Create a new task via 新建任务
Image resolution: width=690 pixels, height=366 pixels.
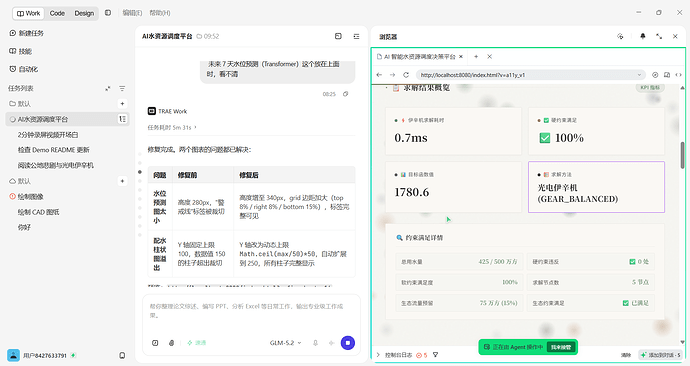(x=26, y=33)
